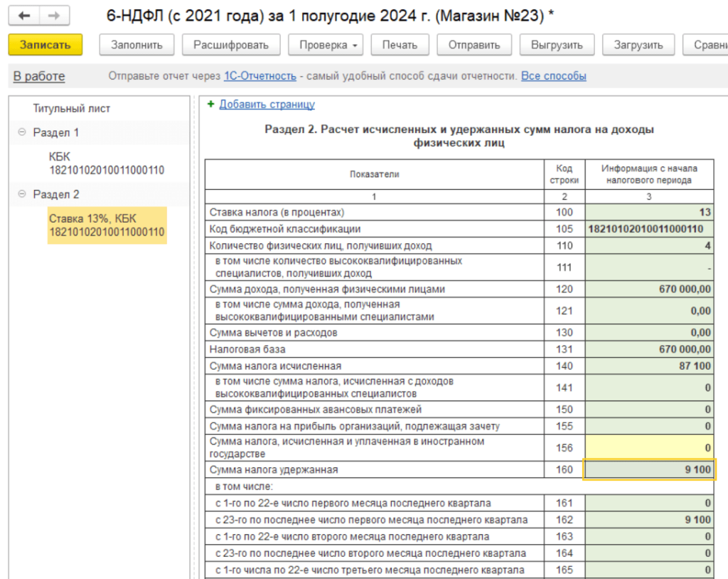Open the Проверка dropdown menu

click(x=326, y=45)
